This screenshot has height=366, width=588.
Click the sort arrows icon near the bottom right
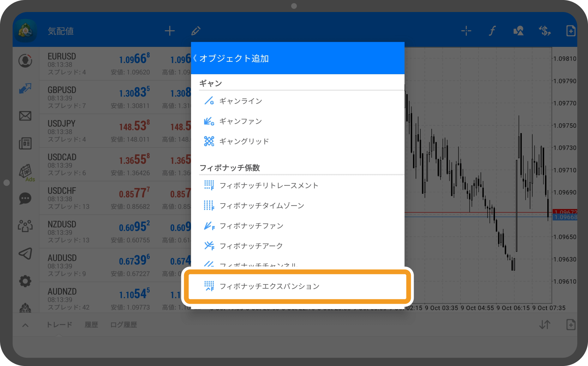[545, 324]
